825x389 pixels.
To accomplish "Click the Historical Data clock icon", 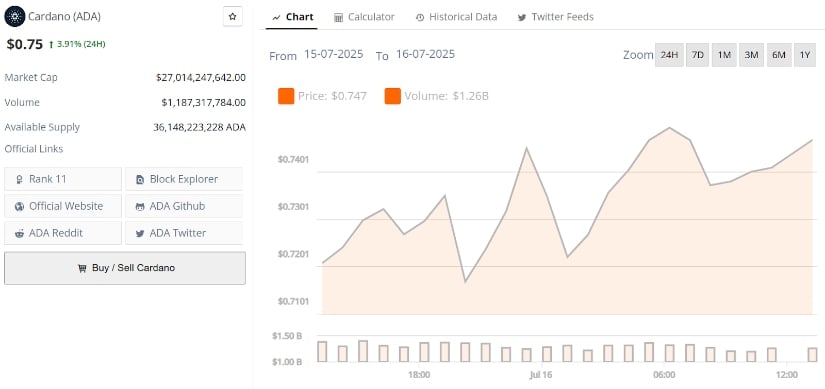I will (420, 17).
